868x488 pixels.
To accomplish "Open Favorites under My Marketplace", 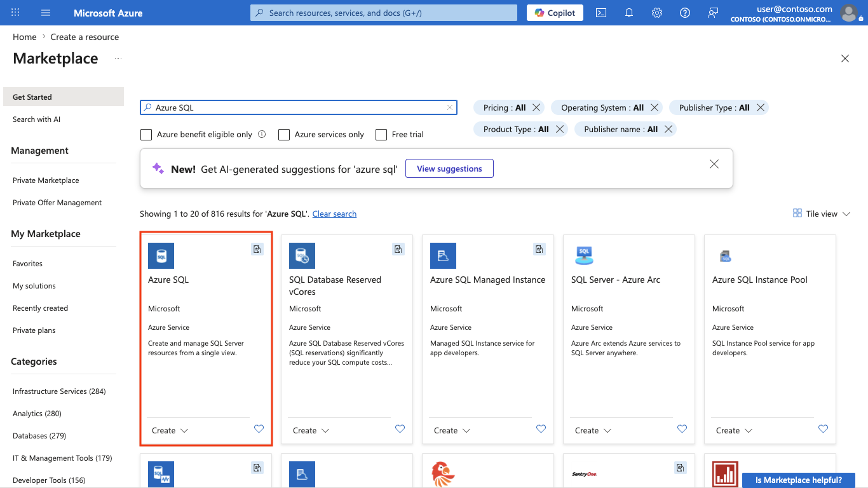I will point(27,264).
